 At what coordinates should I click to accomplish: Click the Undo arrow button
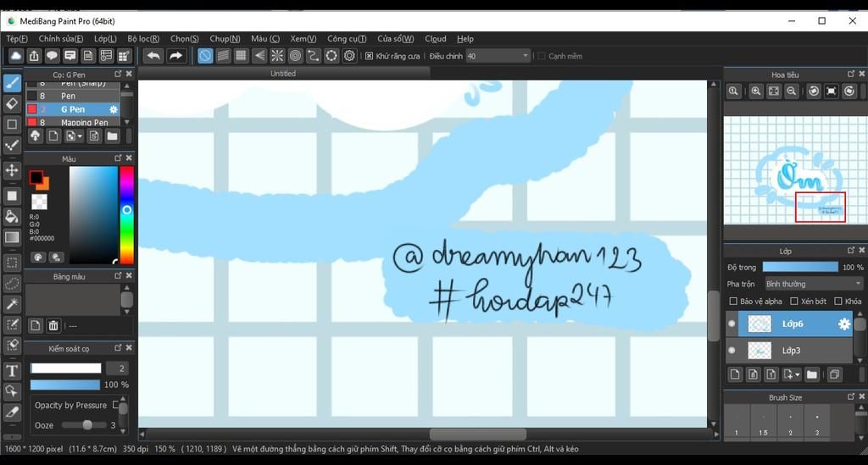[x=153, y=56]
